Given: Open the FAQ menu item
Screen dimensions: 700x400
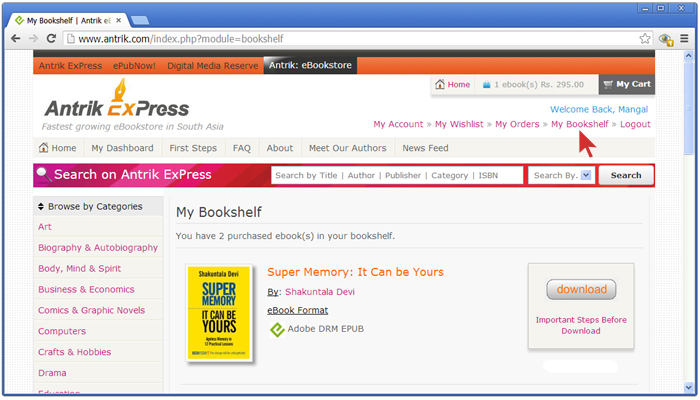Looking at the screenshot, I should click(x=242, y=148).
